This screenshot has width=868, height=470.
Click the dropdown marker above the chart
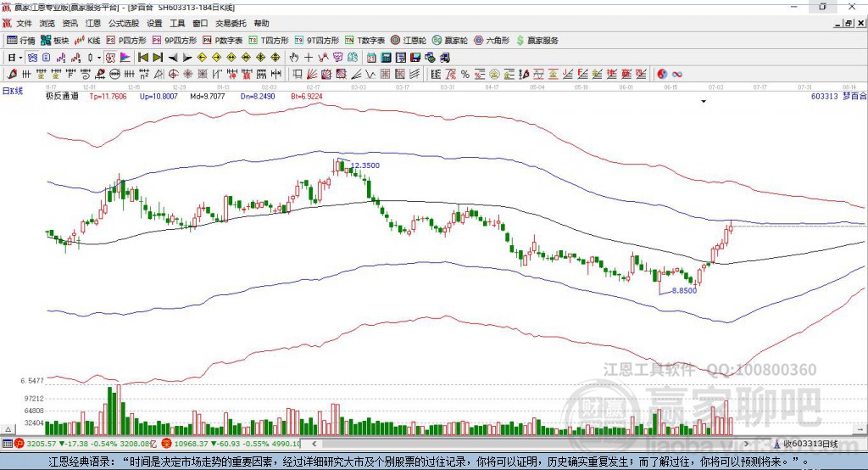(704, 102)
